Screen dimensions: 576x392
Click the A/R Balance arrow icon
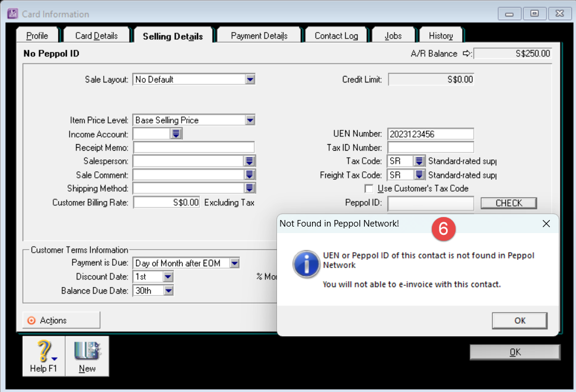(x=467, y=53)
